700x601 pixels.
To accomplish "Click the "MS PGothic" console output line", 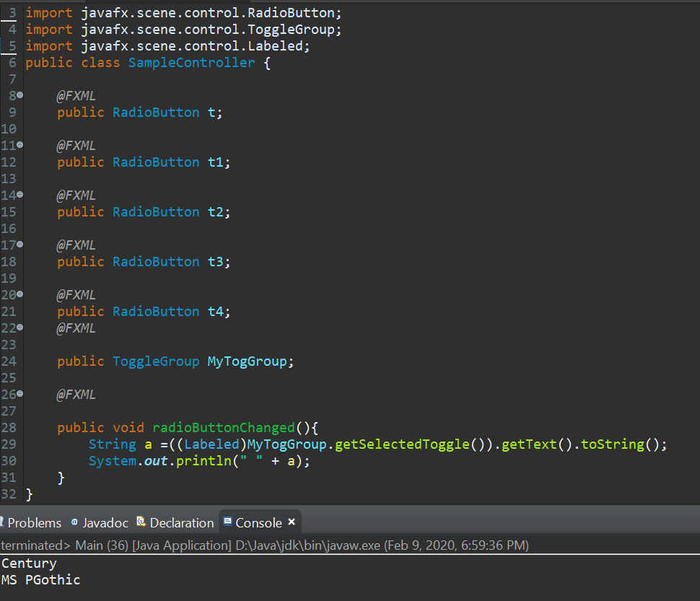I will point(40,579).
